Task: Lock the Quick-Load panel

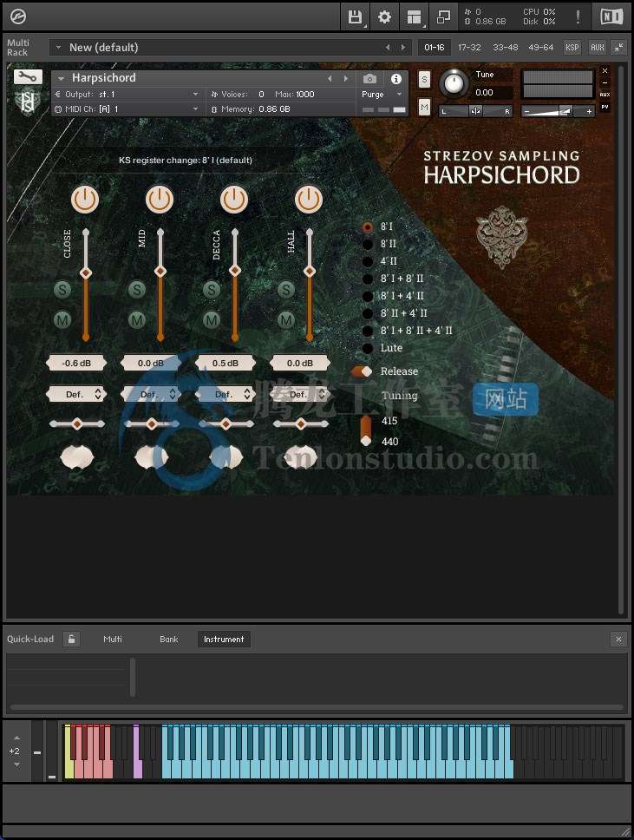Action: click(71, 639)
